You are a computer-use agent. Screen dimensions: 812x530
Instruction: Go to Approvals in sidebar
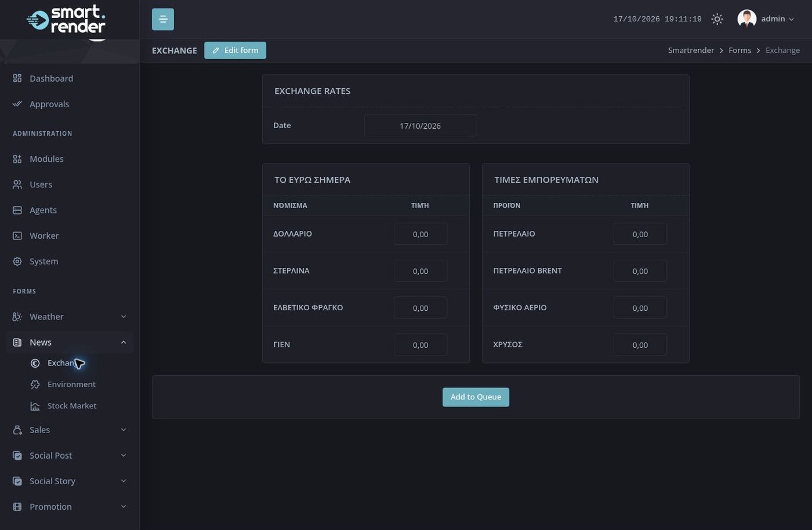tap(70, 104)
